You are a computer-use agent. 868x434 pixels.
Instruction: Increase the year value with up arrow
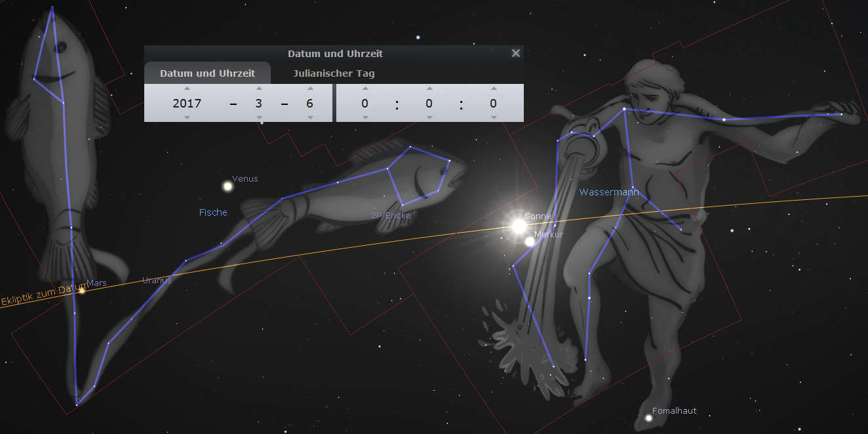coord(187,89)
